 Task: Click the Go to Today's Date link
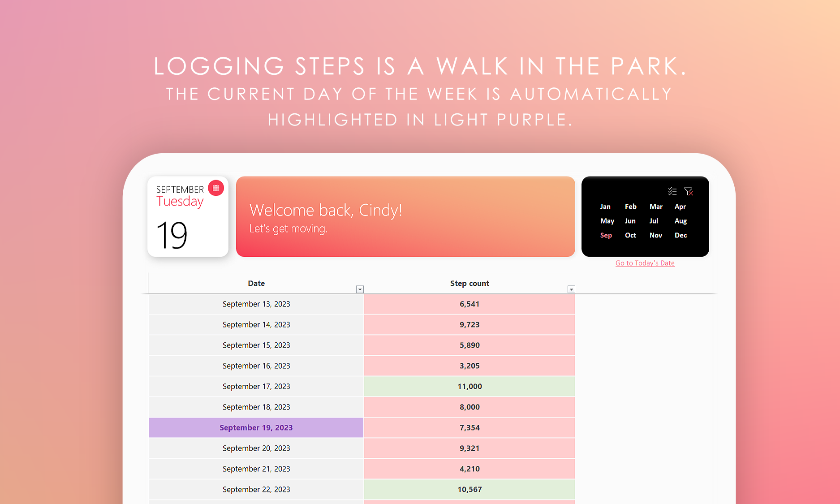[645, 263]
